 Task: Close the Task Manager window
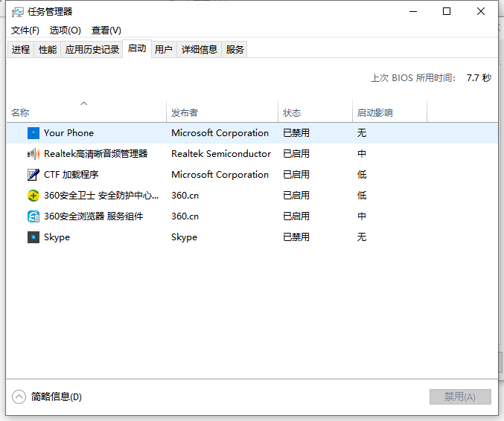point(481,12)
